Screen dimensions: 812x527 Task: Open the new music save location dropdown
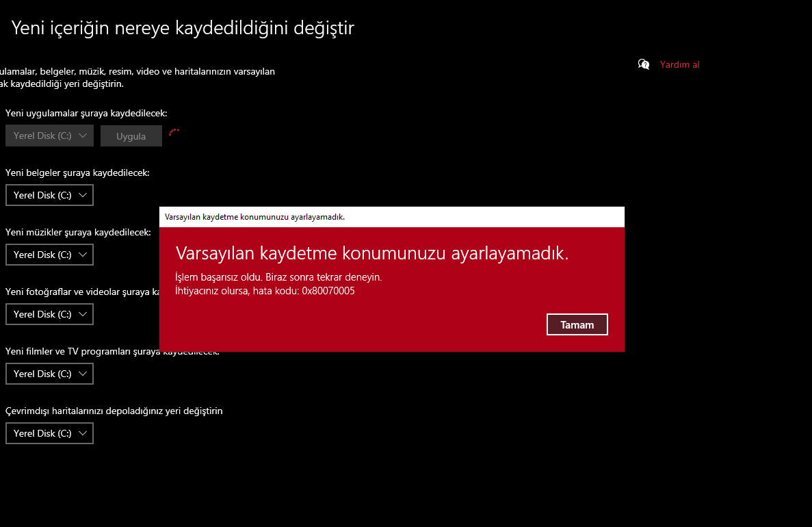(50, 255)
